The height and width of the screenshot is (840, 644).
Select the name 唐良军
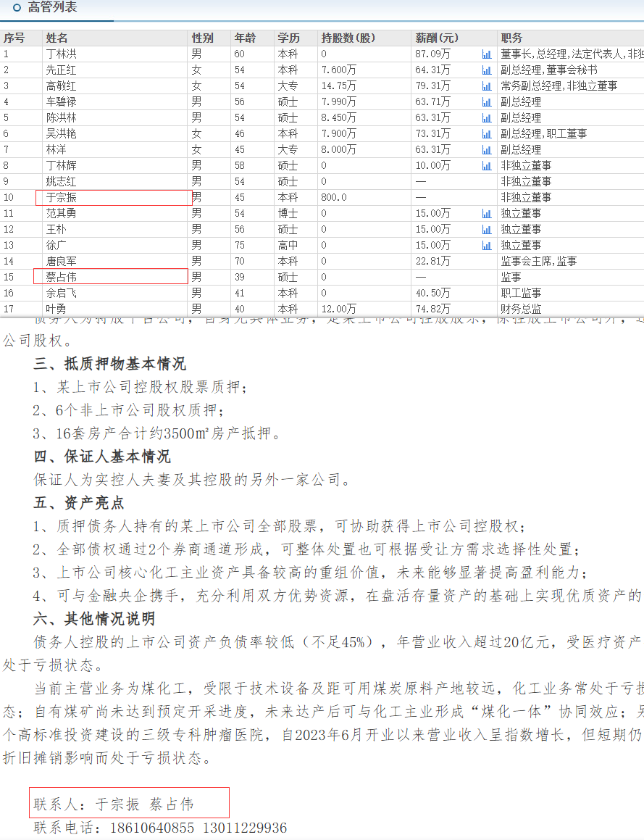[61, 262]
